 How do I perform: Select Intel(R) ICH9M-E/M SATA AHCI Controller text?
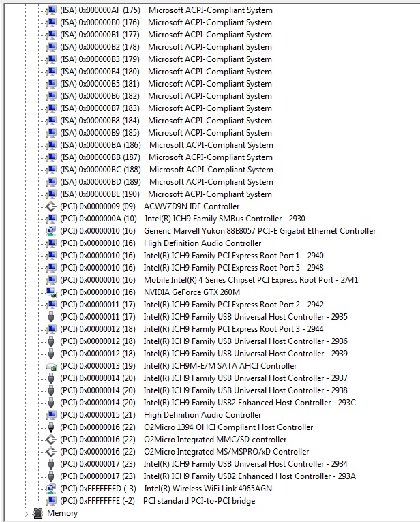220,366
